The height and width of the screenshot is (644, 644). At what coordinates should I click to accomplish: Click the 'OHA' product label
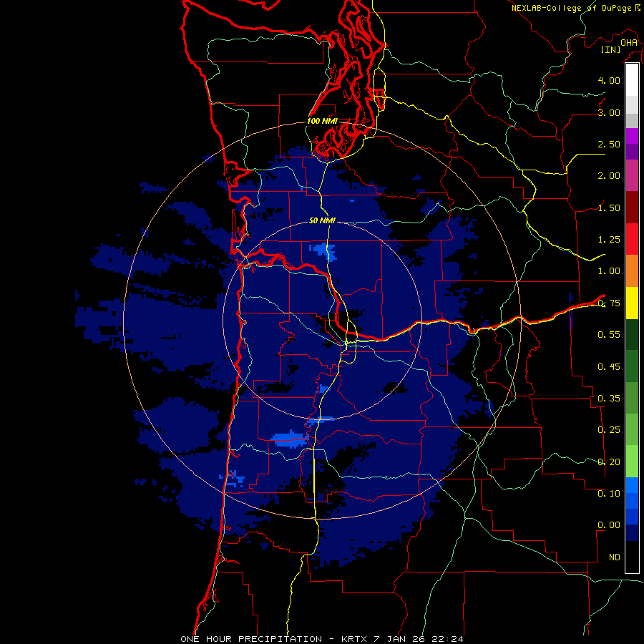(629, 43)
